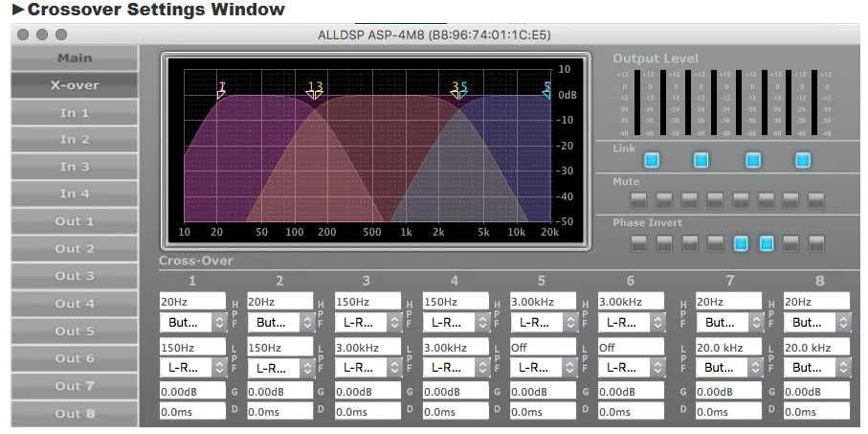
Task: Toggle the first Link button for outputs 1-2
Action: tap(652, 161)
